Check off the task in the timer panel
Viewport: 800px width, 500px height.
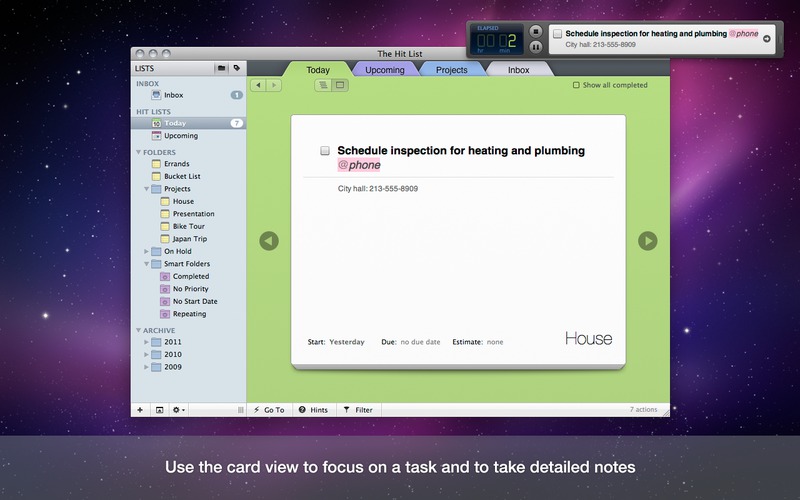pyautogui.click(x=558, y=34)
